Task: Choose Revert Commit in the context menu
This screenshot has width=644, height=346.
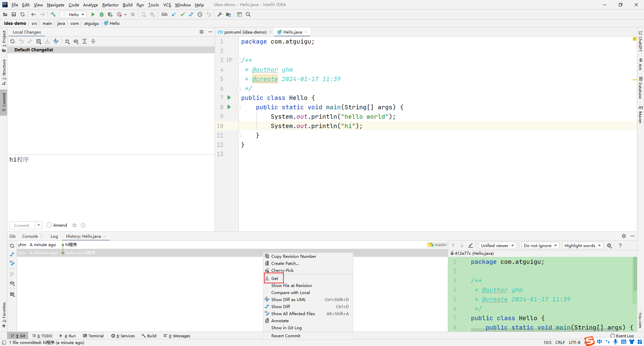Action: (x=286, y=336)
